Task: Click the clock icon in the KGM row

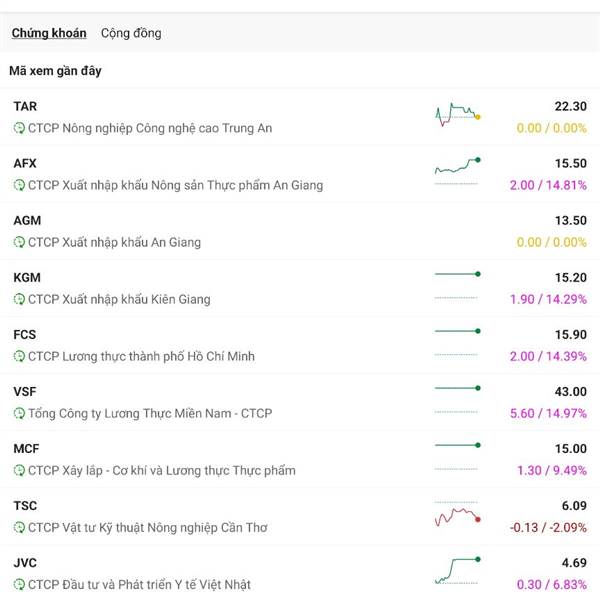Action: tap(19, 299)
